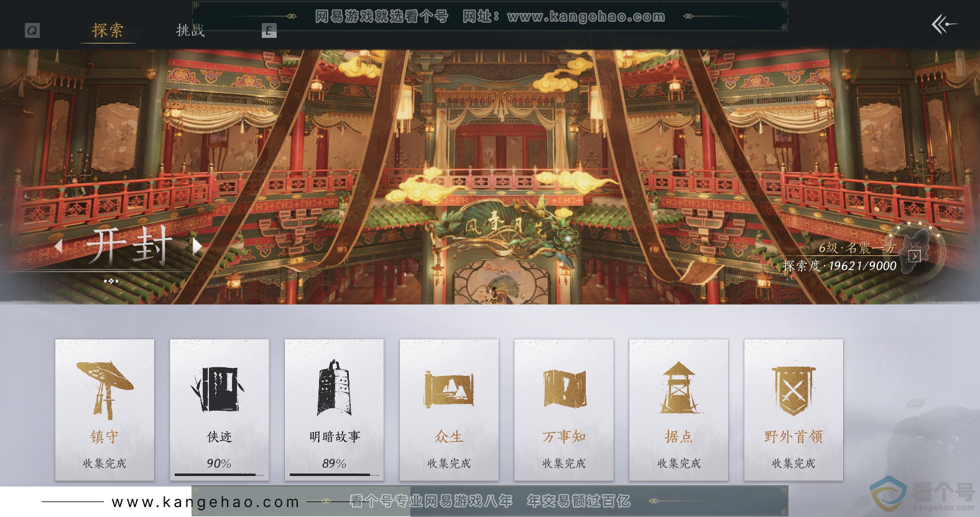Click the 万事知 label
Image resolution: width=980 pixels, height=517 pixels.
(564, 437)
